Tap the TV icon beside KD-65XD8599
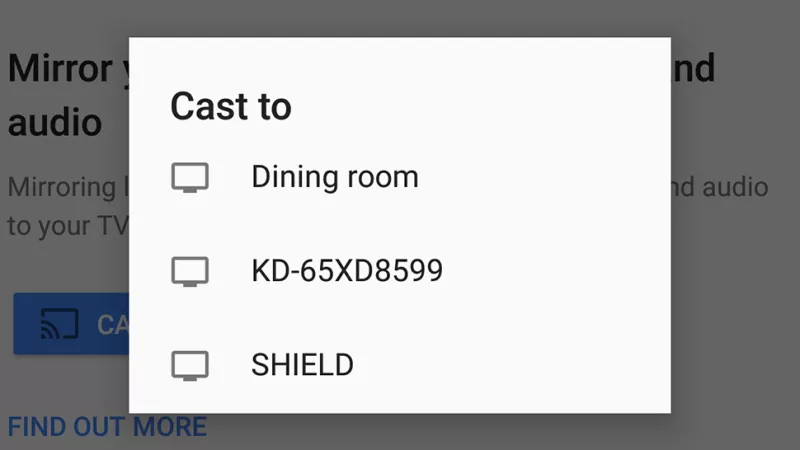800x450 pixels. (190, 271)
